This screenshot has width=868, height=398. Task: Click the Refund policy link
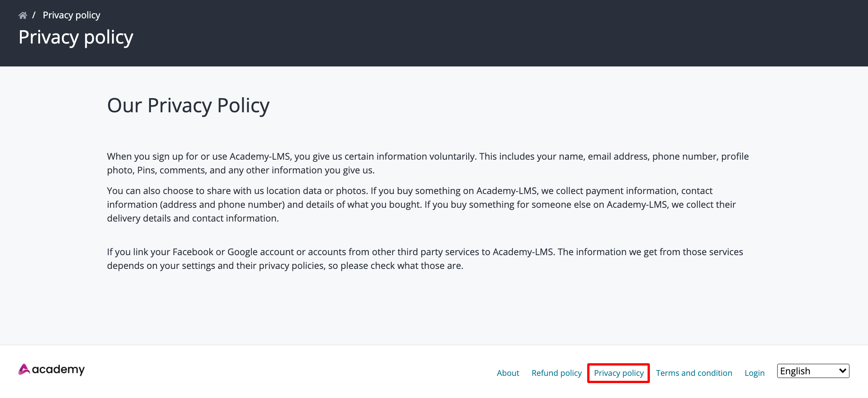[x=556, y=373]
